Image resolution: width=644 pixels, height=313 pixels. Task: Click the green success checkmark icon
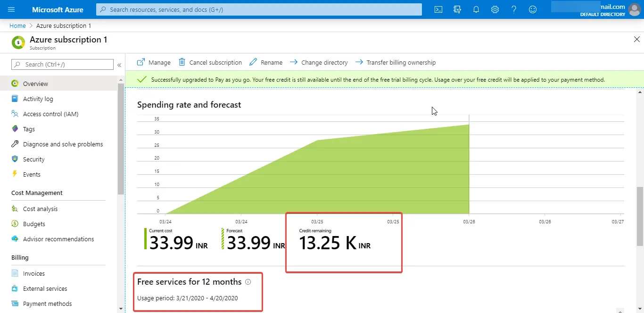pos(141,79)
